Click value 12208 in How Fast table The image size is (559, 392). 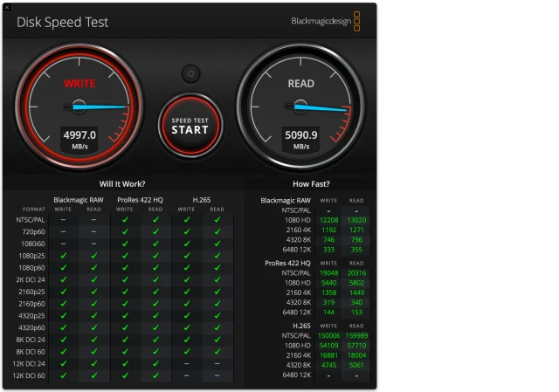[x=328, y=220]
